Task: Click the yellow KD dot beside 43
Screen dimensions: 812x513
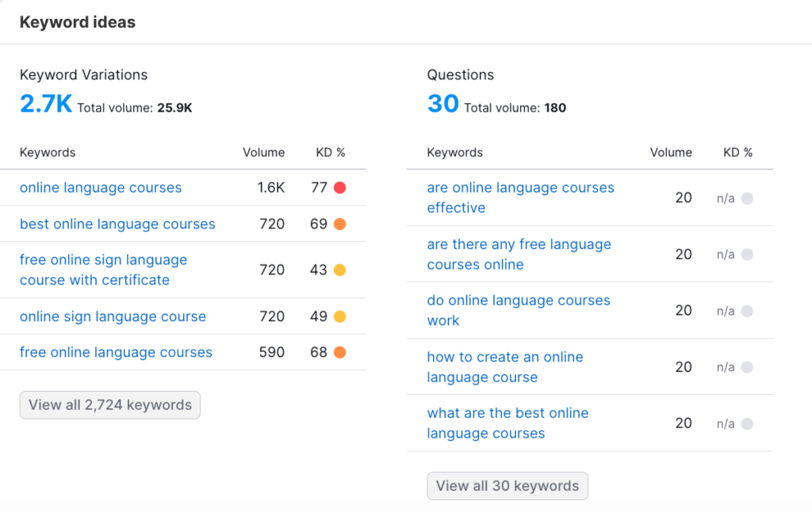Action: click(340, 270)
